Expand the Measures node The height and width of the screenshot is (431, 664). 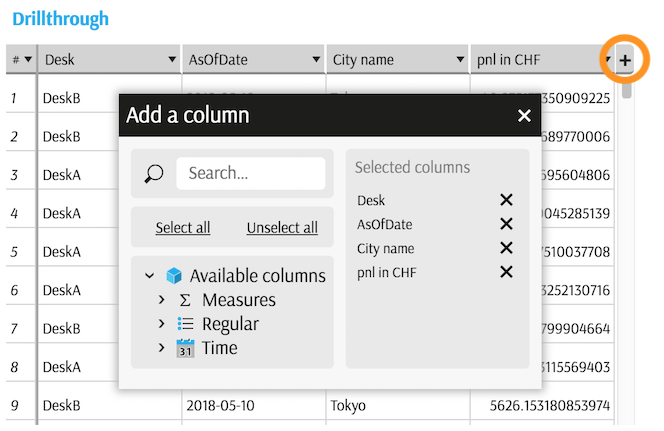pos(161,300)
